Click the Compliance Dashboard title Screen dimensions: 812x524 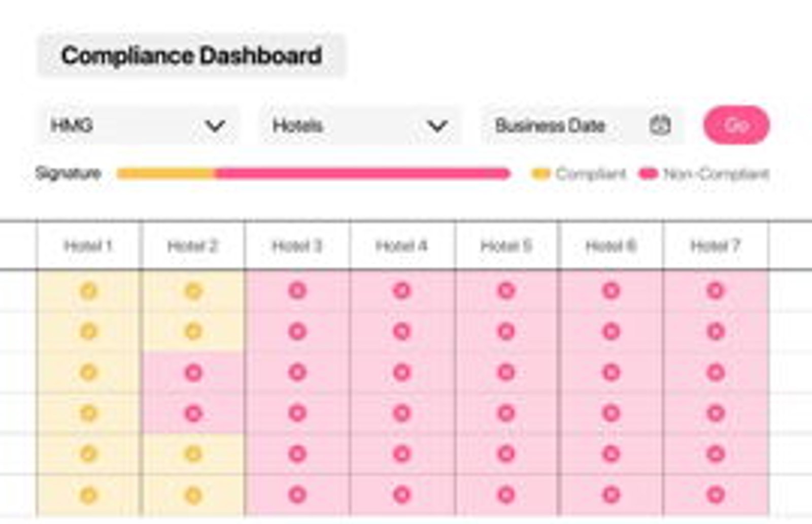191,55
